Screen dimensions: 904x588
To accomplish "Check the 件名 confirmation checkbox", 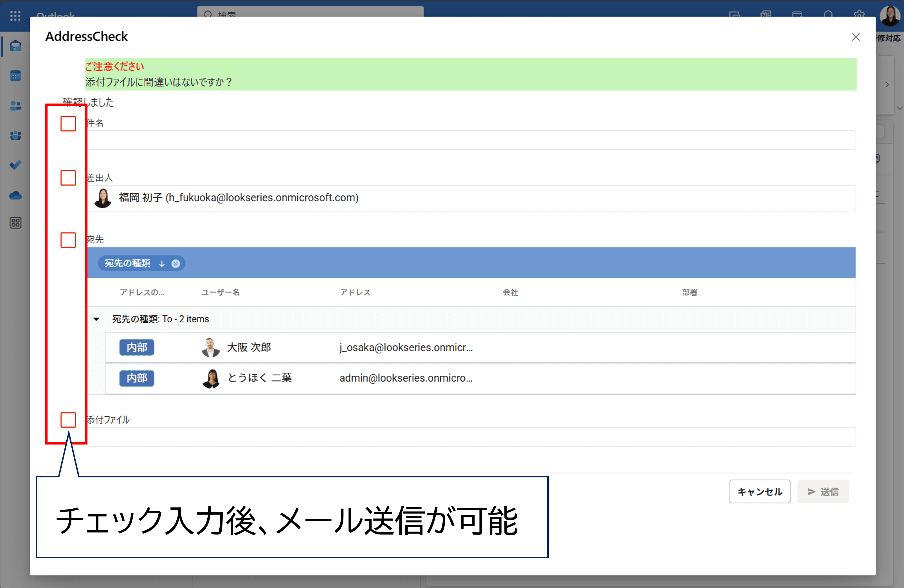I will click(68, 123).
